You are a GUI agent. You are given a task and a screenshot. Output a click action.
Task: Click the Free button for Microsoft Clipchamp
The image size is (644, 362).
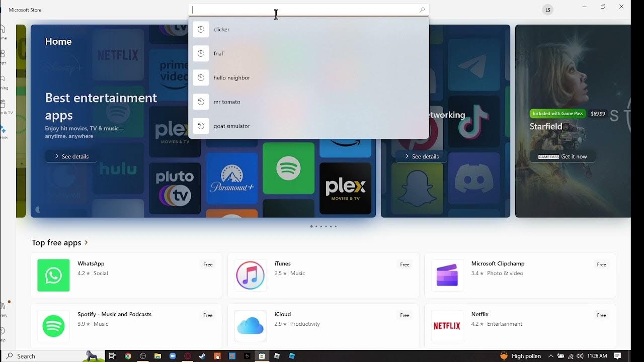[x=601, y=264]
